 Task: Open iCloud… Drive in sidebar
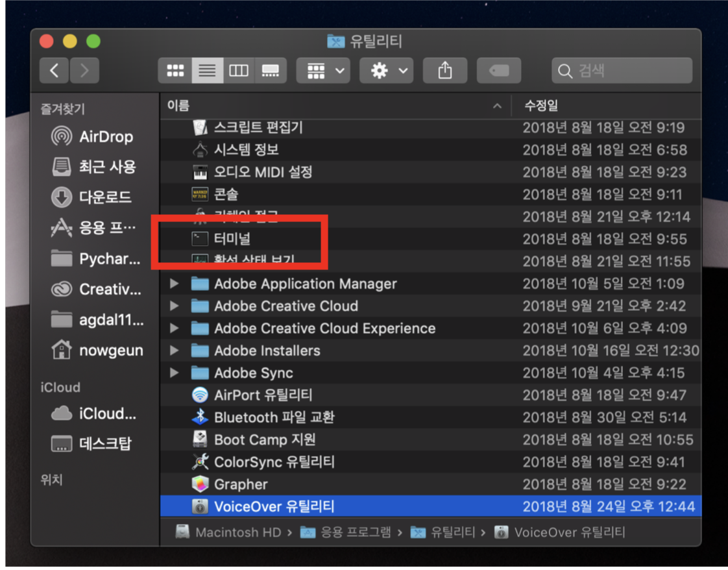coord(94,413)
